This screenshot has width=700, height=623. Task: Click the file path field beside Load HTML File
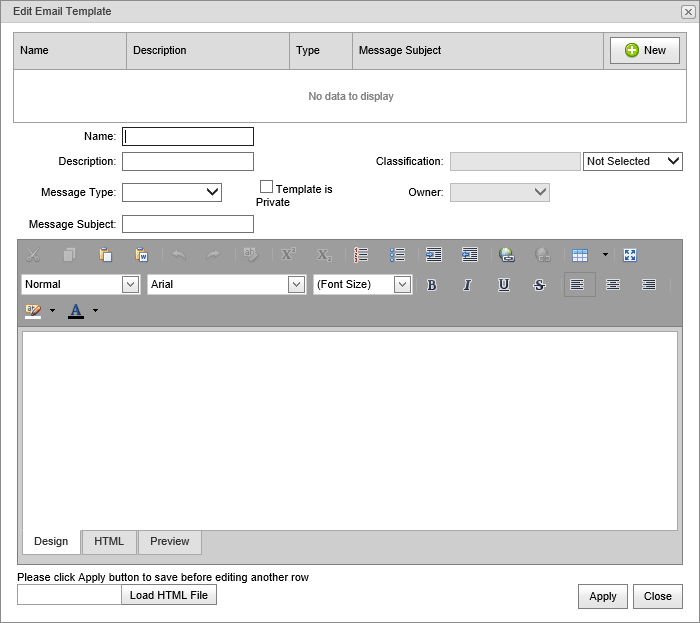pyautogui.click(x=69, y=595)
